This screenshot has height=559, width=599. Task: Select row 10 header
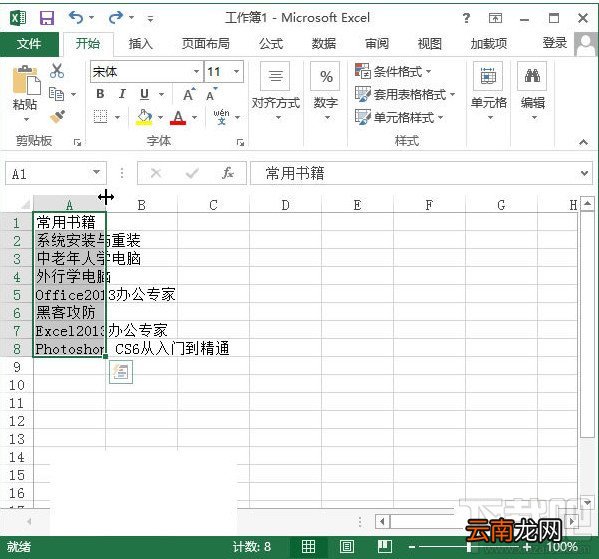(x=16, y=385)
